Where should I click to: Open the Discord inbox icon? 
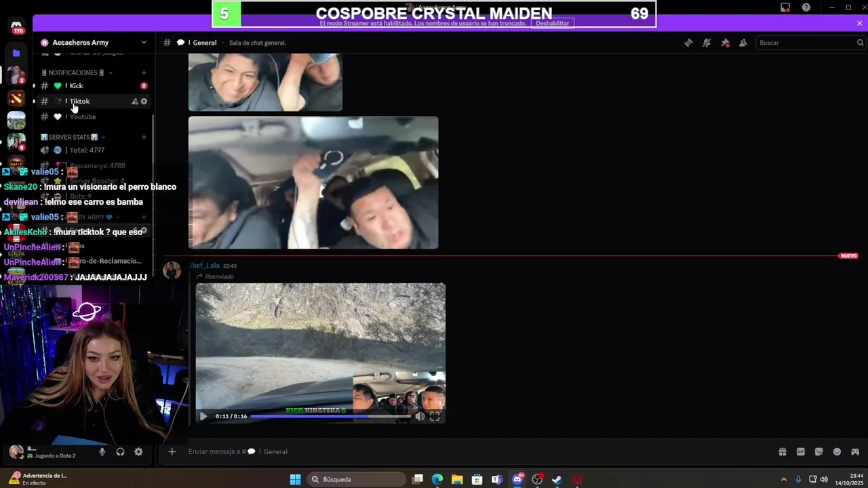pos(785,7)
